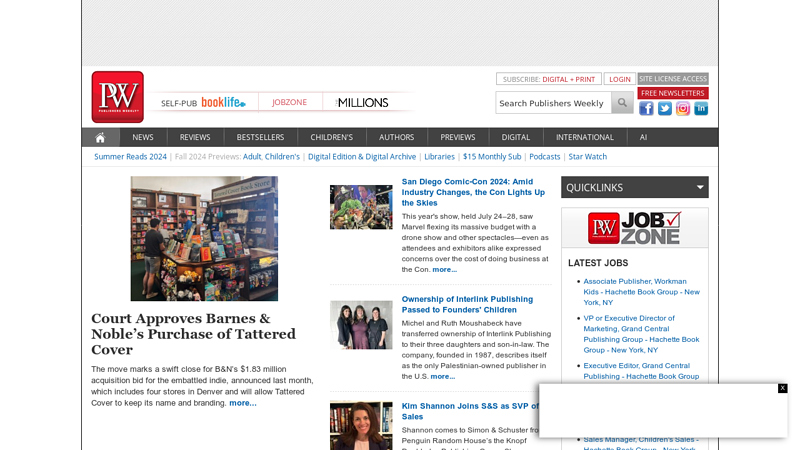Click the Login button
This screenshot has width=800, height=450.
click(620, 79)
